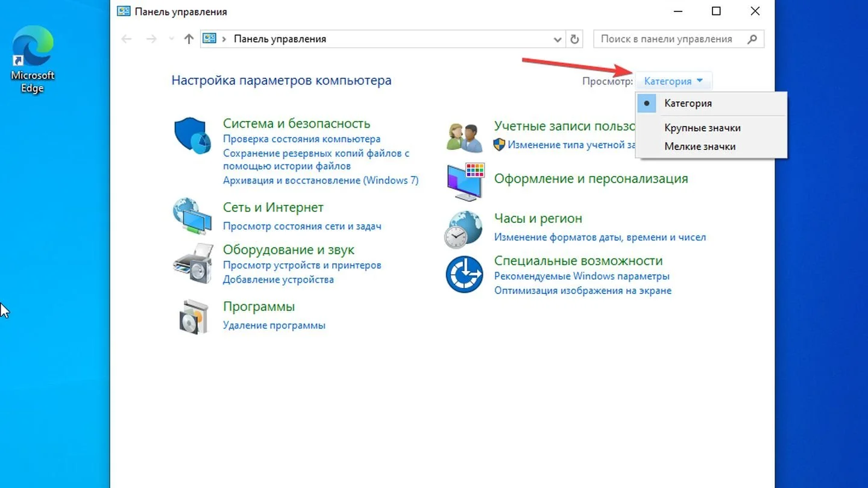This screenshot has width=868, height=488.
Task: Click the Настройка параметров компьютера heading
Action: click(x=281, y=80)
